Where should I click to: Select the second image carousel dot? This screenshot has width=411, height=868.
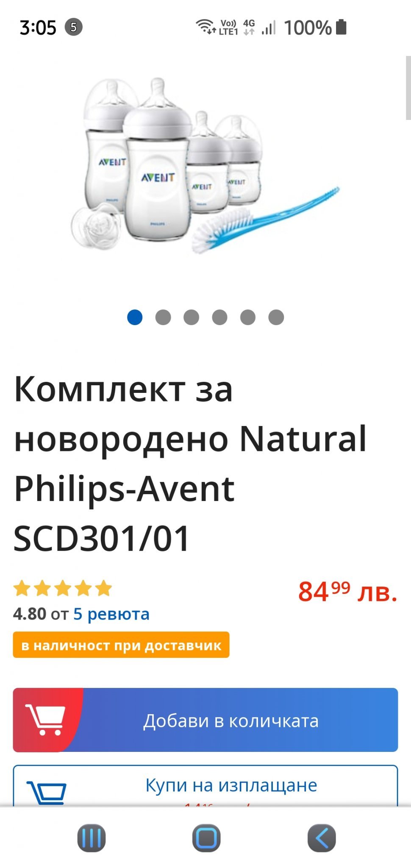(x=163, y=317)
